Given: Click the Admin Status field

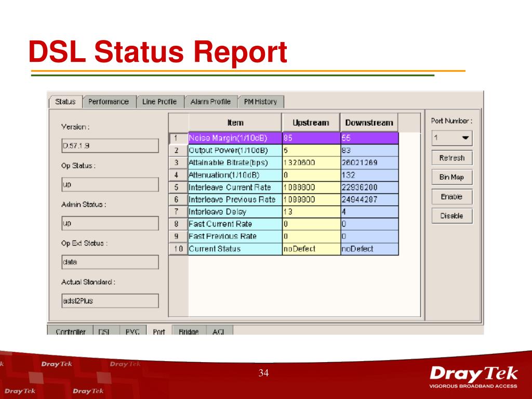Looking at the screenshot, I should pyautogui.click(x=110, y=223).
